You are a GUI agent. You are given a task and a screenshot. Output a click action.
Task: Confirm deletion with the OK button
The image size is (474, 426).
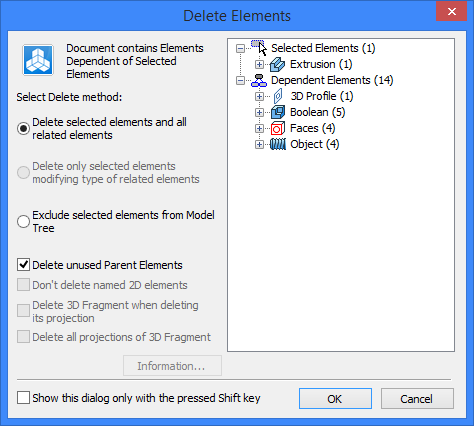(335, 399)
